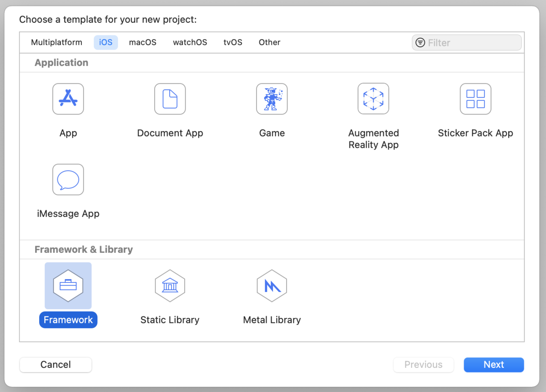The height and width of the screenshot is (392, 546).
Task: Click the Cancel button
Action: tap(56, 365)
